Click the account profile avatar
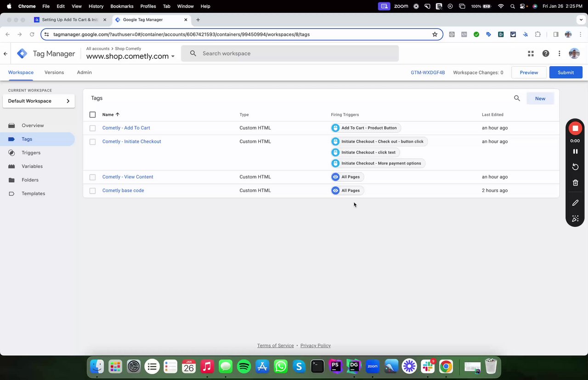The image size is (588, 380). [x=574, y=54]
